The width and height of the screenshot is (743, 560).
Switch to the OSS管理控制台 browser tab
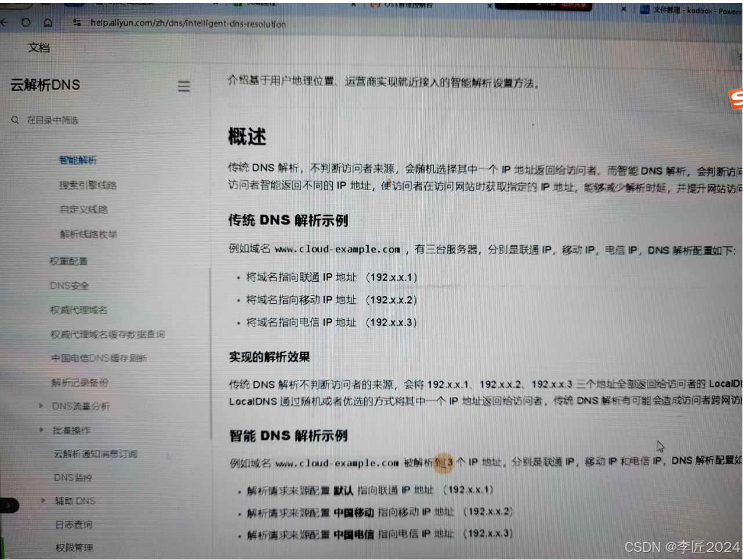[406, 7]
